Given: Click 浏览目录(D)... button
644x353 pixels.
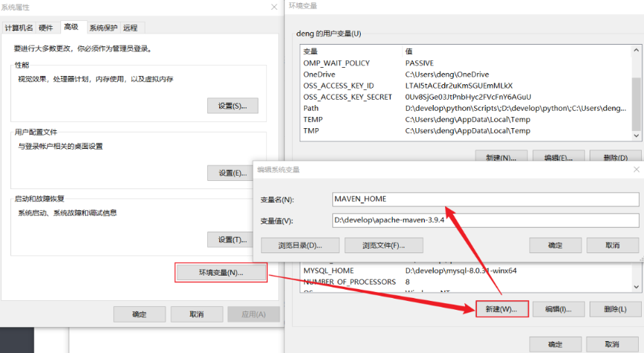Looking at the screenshot, I should [x=300, y=246].
